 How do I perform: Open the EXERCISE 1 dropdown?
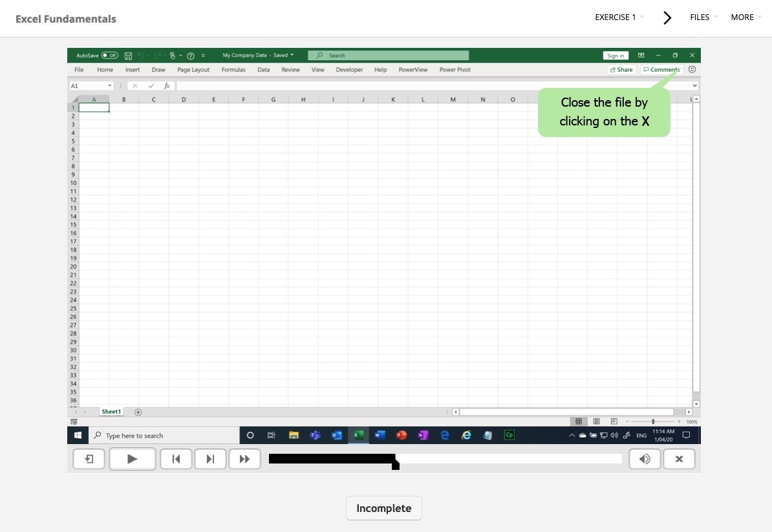[x=619, y=17]
